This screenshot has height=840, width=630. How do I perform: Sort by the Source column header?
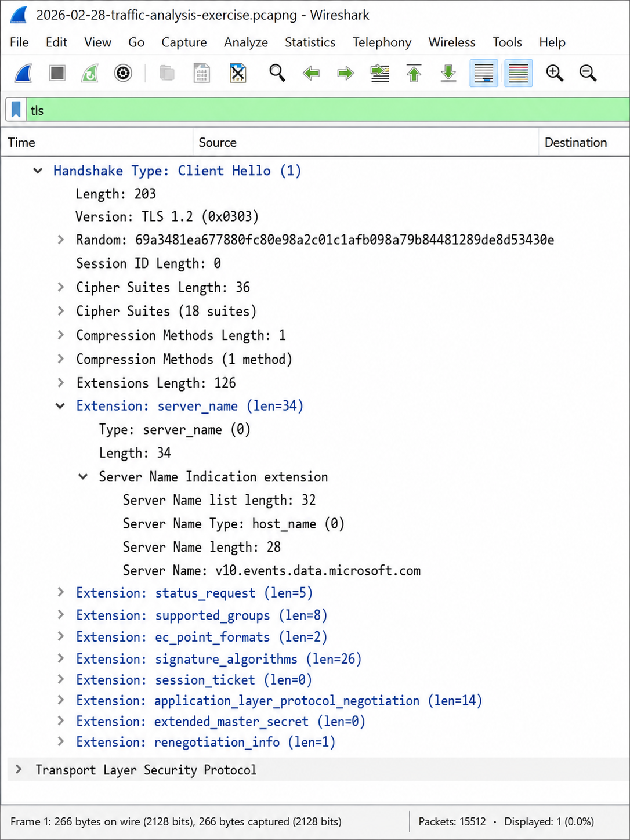[365, 142]
